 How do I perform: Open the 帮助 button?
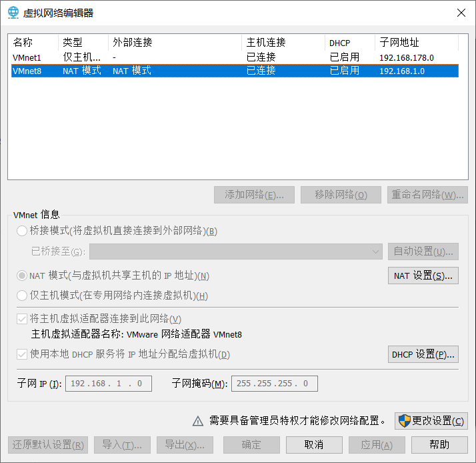tap(439, 445)
